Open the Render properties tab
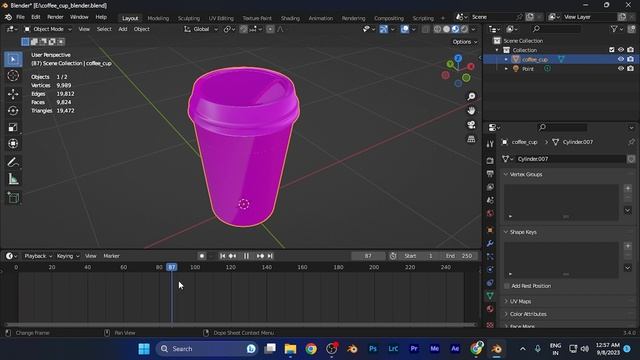The width and height of the screenshot is (640, 360). tap(490, 161)
